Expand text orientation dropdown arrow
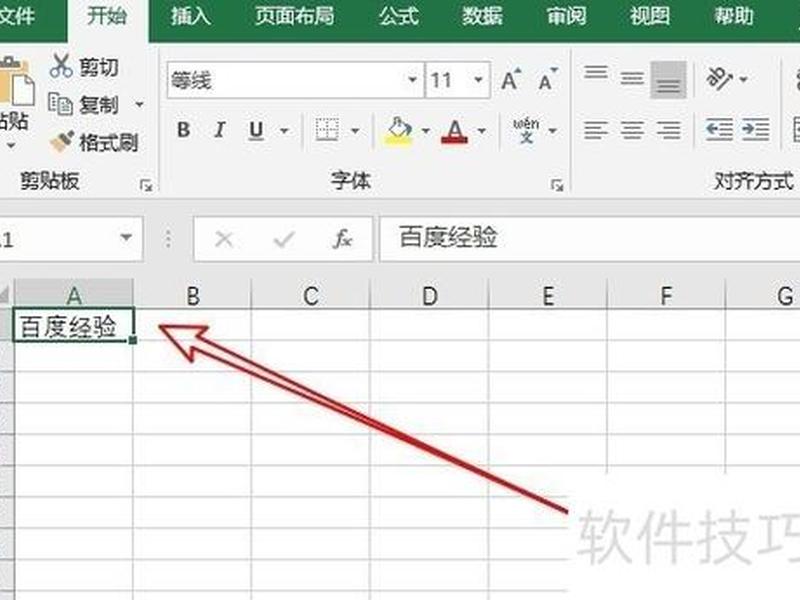 click(x=743, y=79)
